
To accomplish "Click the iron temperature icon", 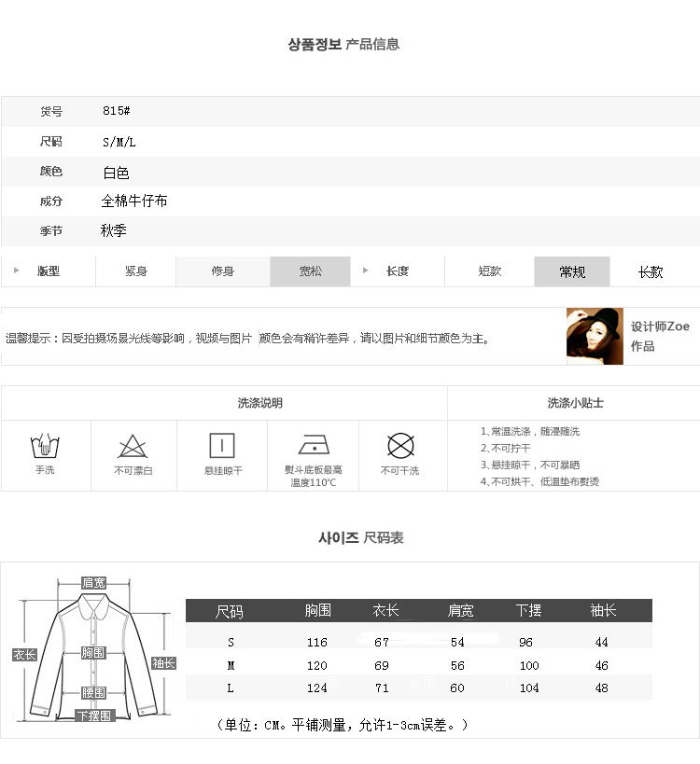I will [314, 444].
